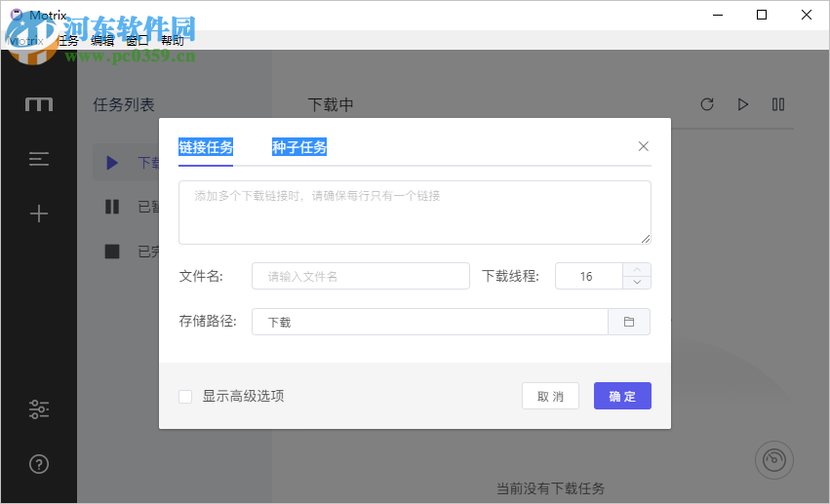Image resolution: width=830 pixels, height=504 pixels.
Task: Decrease download threads with down arrow
Action: 637,283
